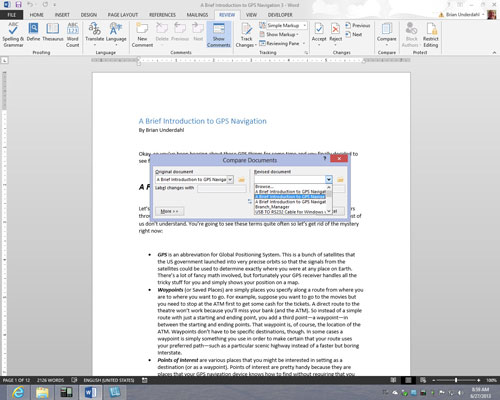Click the zoom out minus button
This screenshot has height=400, width=500.
(x=434, y=380)
